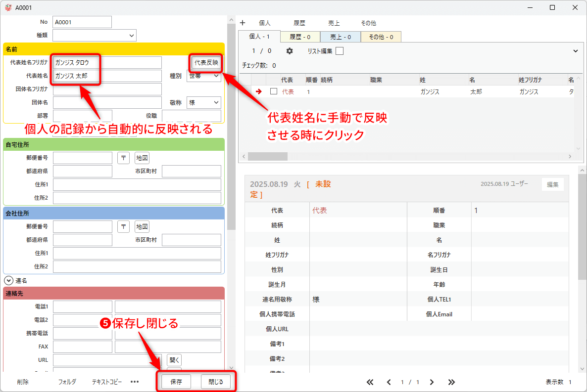
Task: Click the list's horizontal scrollbar thumb
Action: pos(268,156)
